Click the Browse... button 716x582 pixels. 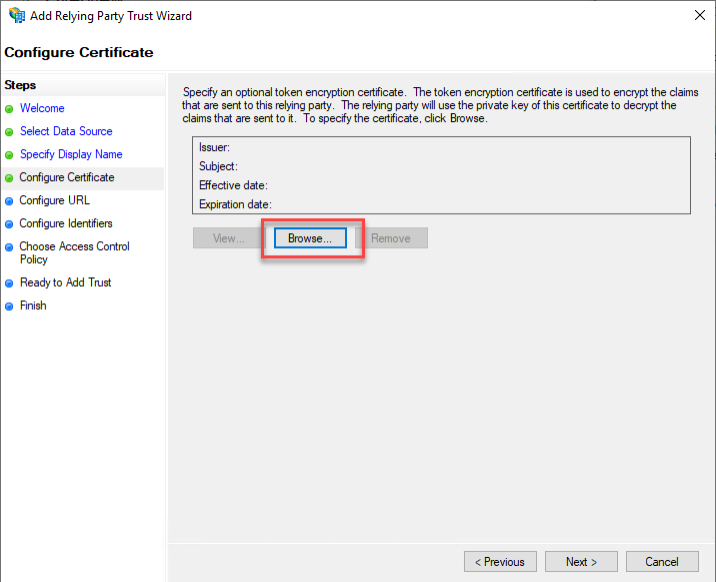click(310, 238)
